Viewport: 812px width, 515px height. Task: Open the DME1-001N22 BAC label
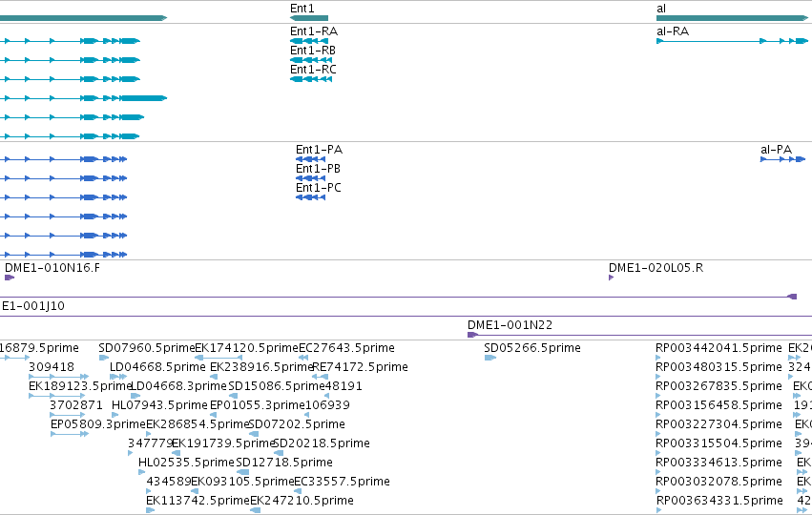click(510, 325)
